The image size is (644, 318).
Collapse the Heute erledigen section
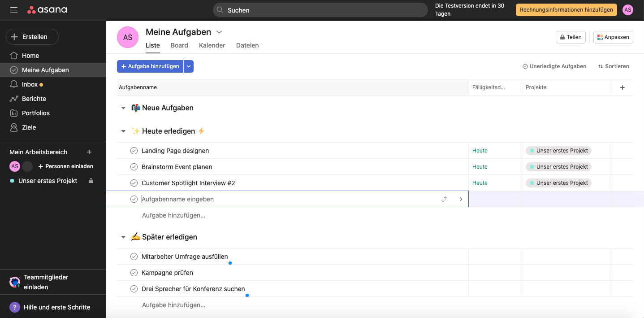pyautogui.click(x=123, y=131)
